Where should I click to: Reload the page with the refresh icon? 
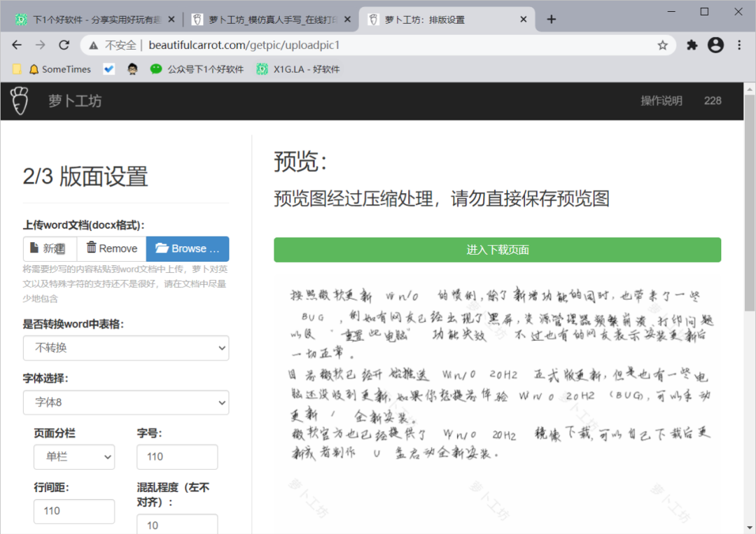point(64,45)
